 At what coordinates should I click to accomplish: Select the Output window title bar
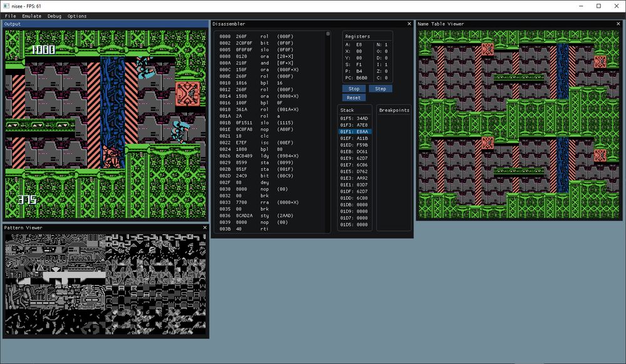pyautogui.click(x=105, y=24)
